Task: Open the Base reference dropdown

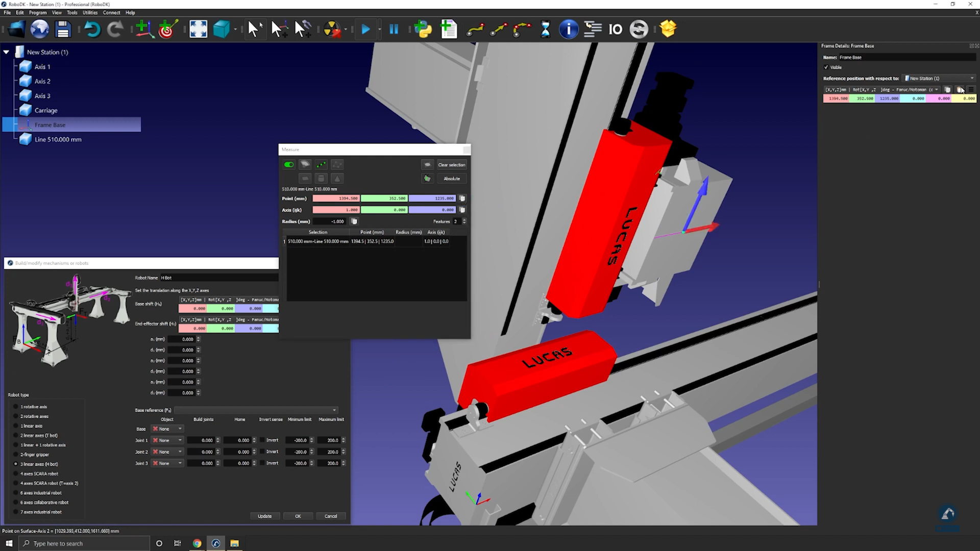Action: [x=256, y=410]
